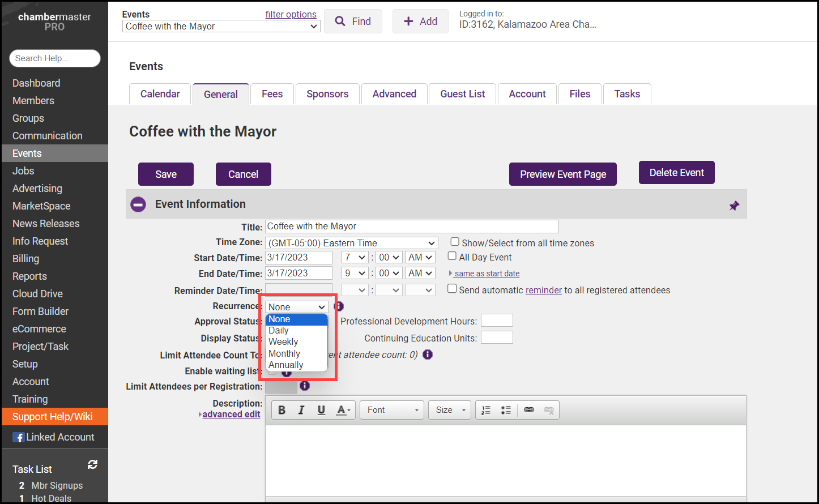Click the same as start date link
The image size is (819, 504).
click(487, 274)
